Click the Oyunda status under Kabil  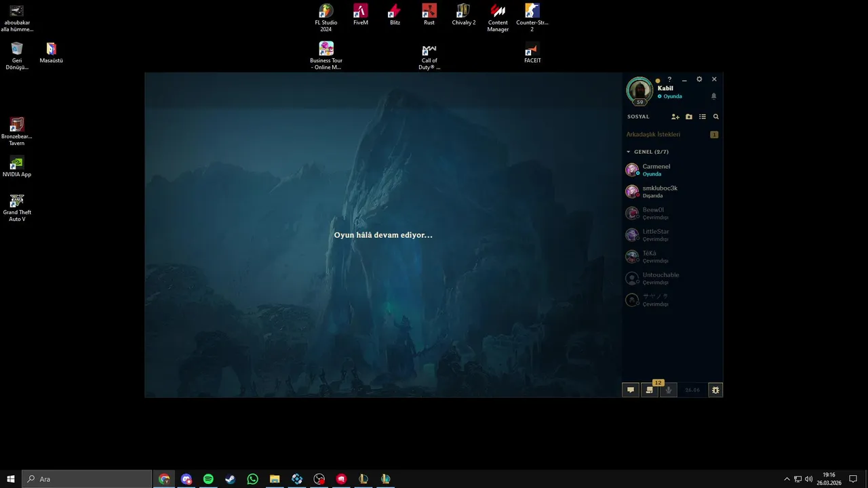[670, 96]
